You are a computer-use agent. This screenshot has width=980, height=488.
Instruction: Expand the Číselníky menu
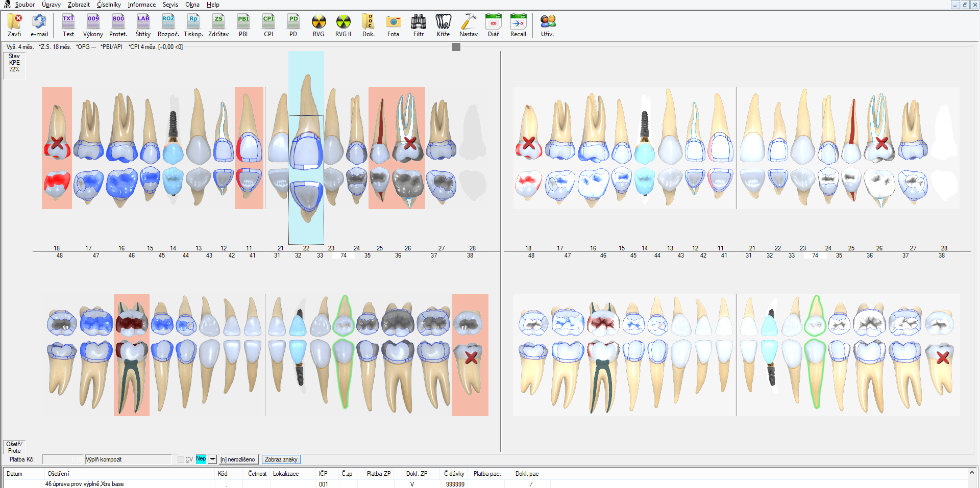coord(109,5)
